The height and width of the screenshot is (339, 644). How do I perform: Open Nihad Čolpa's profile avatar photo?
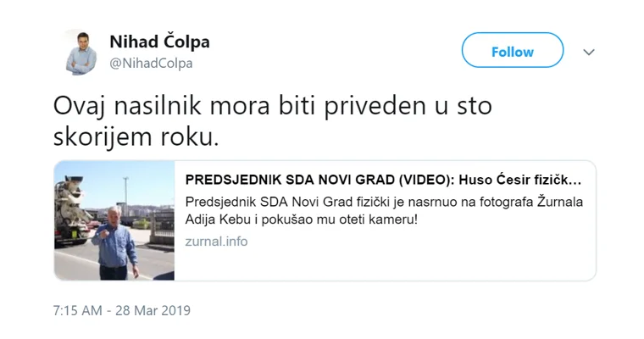point(80,53)
